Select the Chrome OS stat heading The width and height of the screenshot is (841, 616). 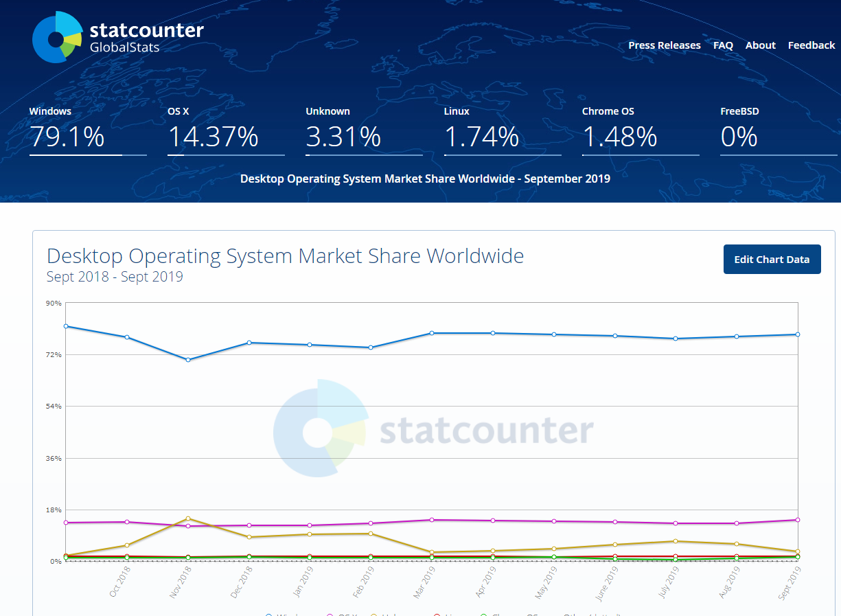tap(608, 111)
